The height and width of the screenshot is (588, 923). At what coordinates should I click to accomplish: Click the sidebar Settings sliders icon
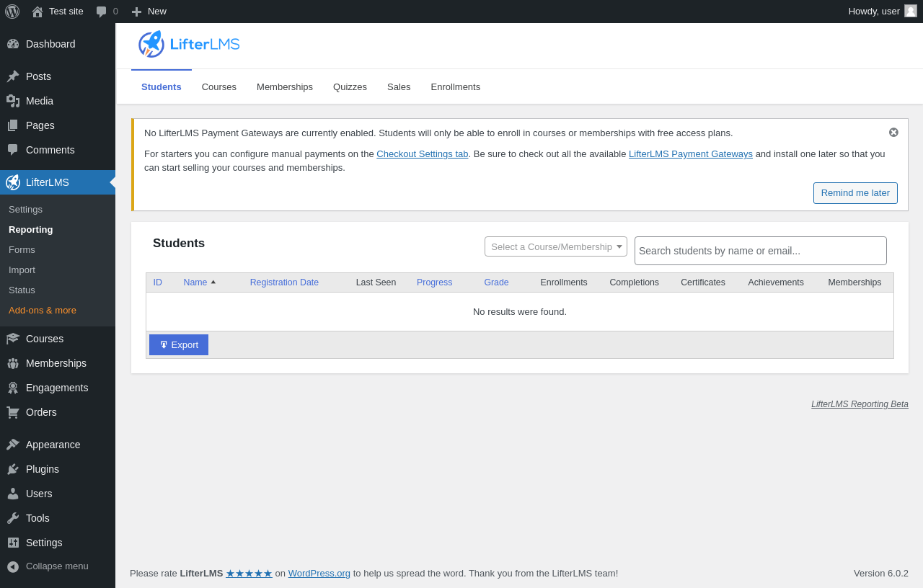click(13, 543)
